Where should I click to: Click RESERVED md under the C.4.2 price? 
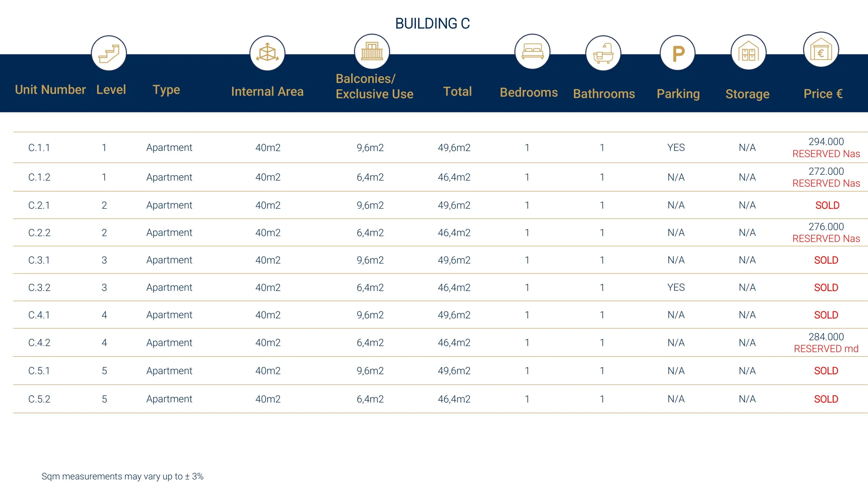pyautogui.click(x=826, y=349)
